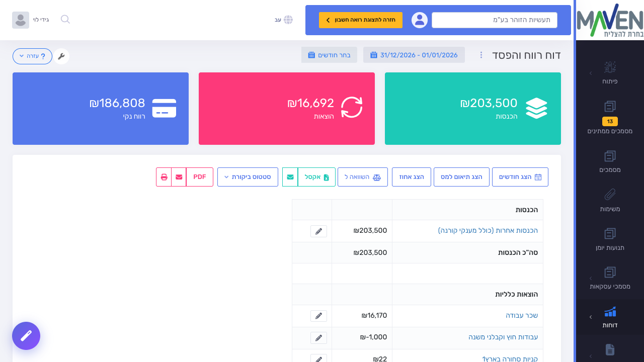Click the search magnifier icon
This screenshot has height=362, width=644.
coord(65,20)
